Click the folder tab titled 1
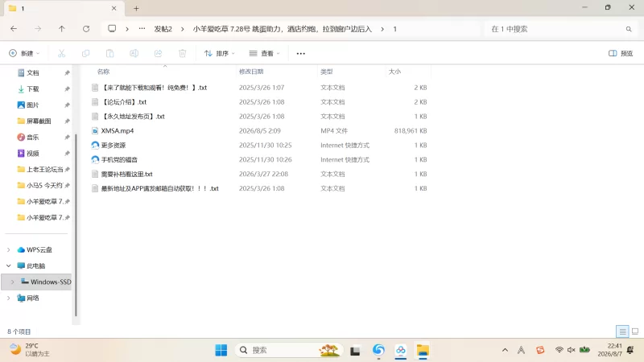This screenshot has height=362, width=644. [x=62, y=8]
